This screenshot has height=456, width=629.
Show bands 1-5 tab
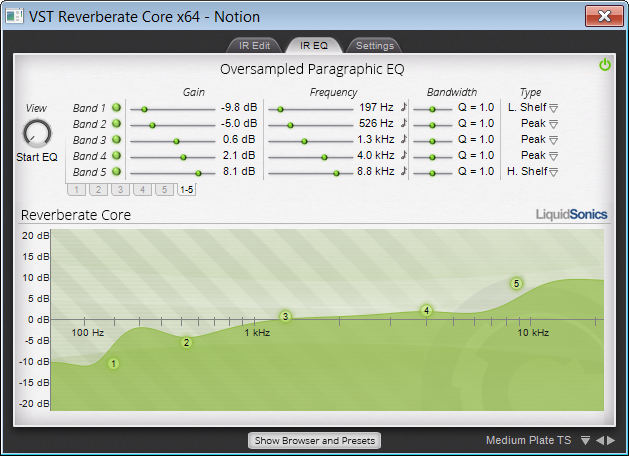pyautogui.click(x=187, y=190)
